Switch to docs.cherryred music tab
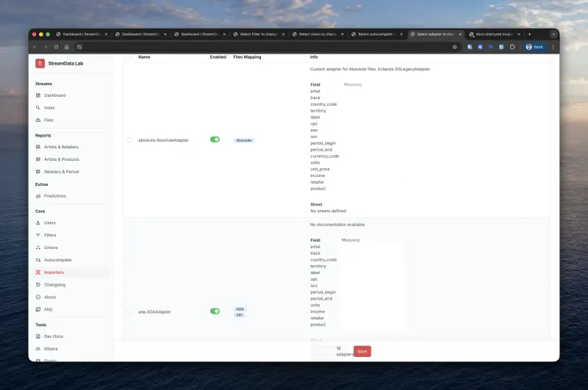 pos(494,34)
